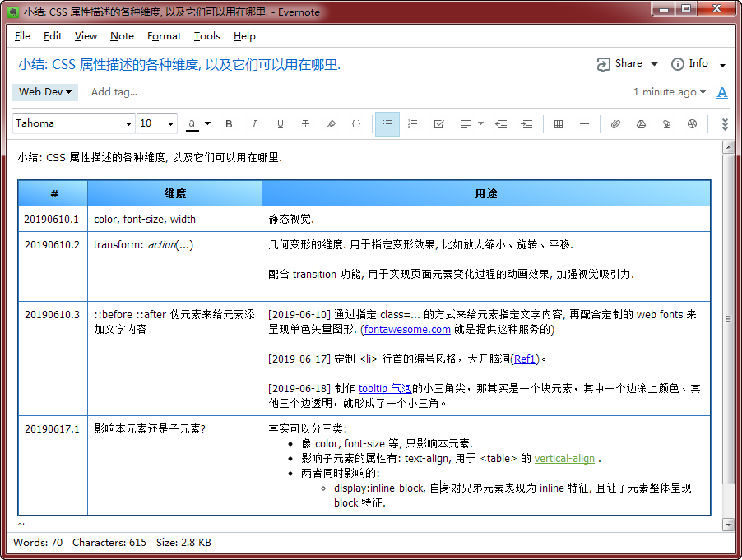Click 'Size: 2.8 KB' in status bar

click(183, 543)
